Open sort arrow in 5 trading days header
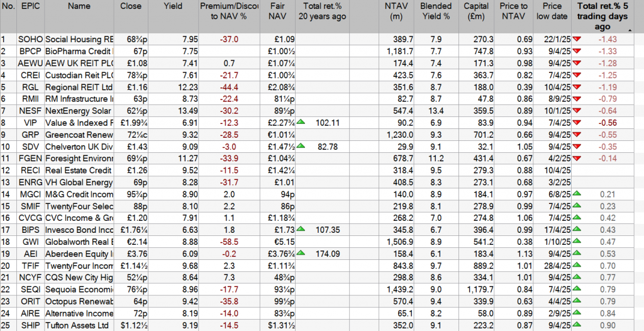The width and height of the screenshot is (644, 331). (x=630, y=30)
